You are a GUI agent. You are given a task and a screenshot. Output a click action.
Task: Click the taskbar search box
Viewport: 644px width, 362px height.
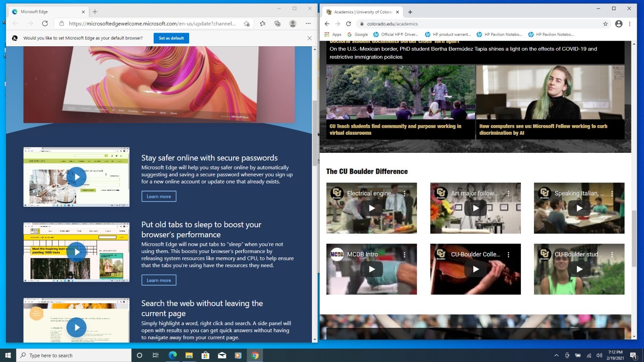click(x=74, y=355)
